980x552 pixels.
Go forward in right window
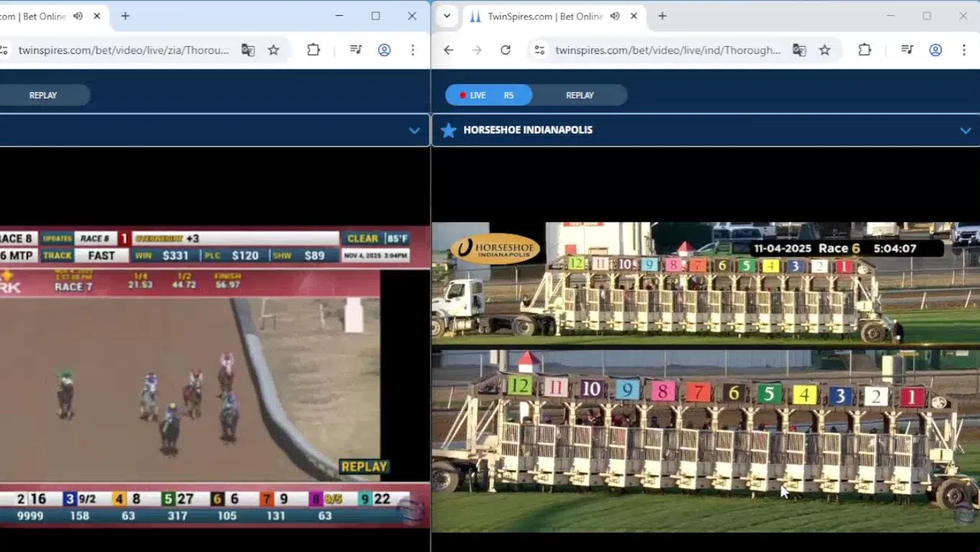(x=477, y=50)
